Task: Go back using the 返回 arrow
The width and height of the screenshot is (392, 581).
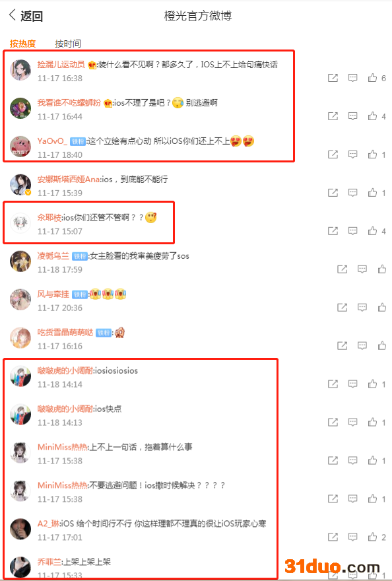Action: (26, 16)
